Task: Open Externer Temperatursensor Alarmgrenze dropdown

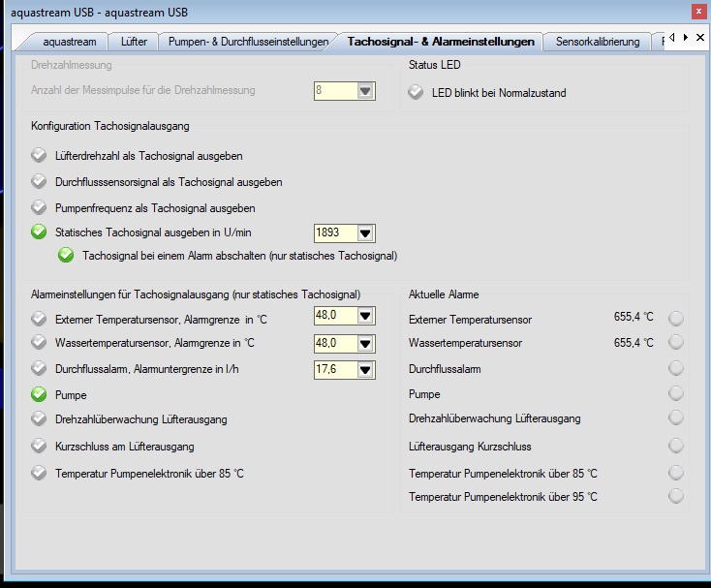Action: point(365,316)
